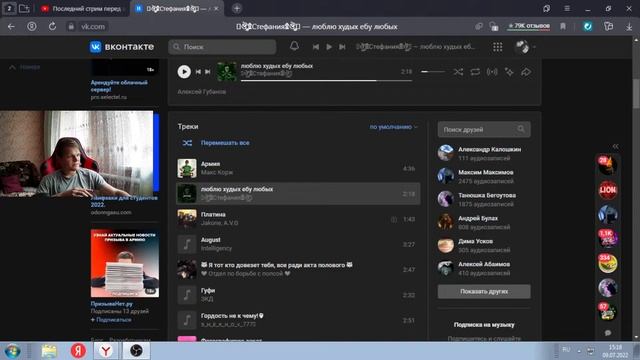This screenshot has width=640, height=360.
Task: Open the notifications bell
Action: [294, 47]
